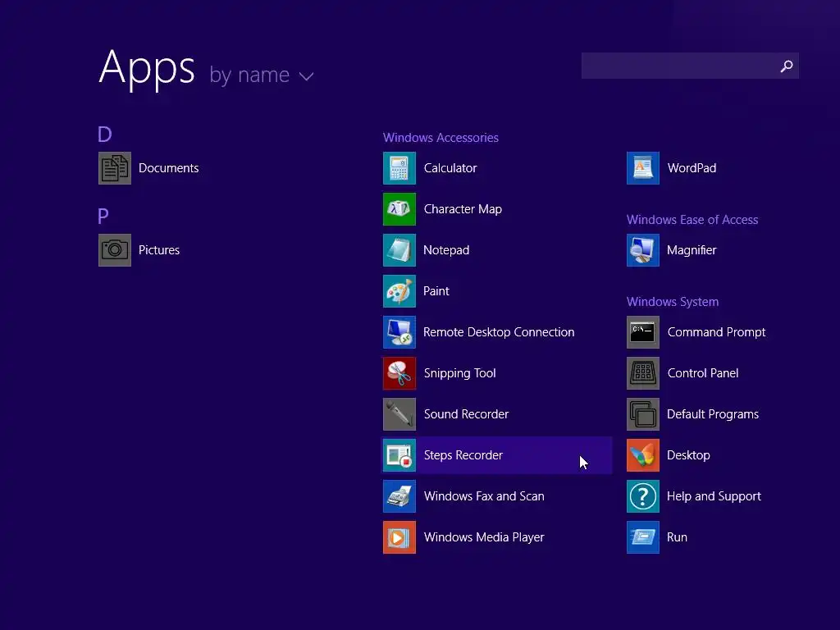The image size is (840, 630).
Task: Click the 'Calculator' label text
Action: [450, 168]
